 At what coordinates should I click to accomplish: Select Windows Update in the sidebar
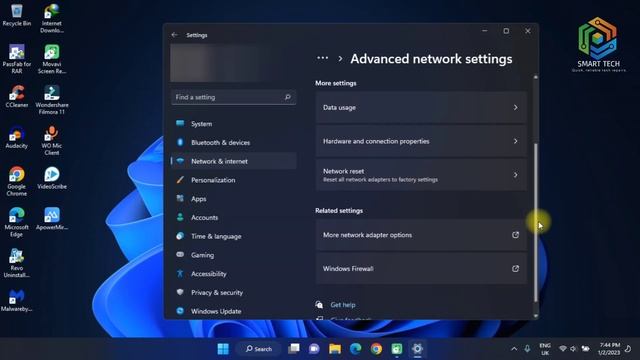[234, 311]
